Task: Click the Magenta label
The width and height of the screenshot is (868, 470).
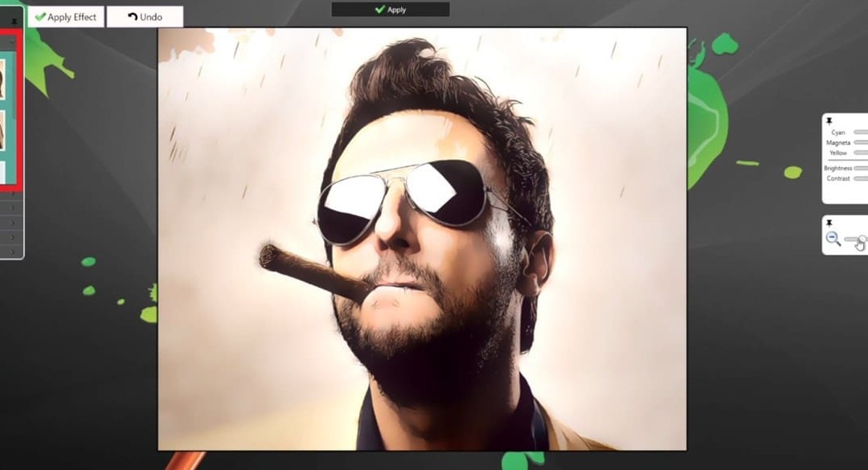Action: [x=838, y=142]
